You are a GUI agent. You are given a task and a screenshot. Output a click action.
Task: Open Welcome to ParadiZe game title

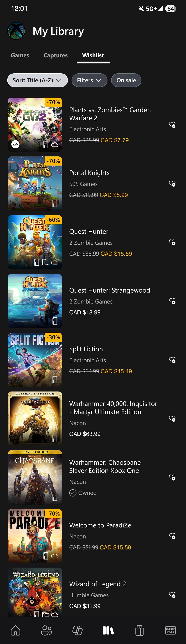(x=100, y=525)
